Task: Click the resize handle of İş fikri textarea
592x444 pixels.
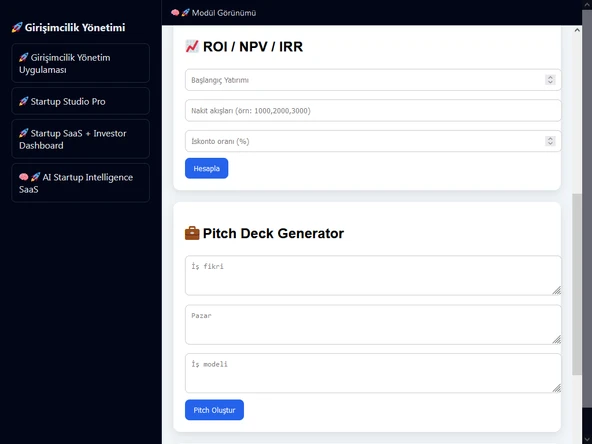Action: tap(556, 290)
